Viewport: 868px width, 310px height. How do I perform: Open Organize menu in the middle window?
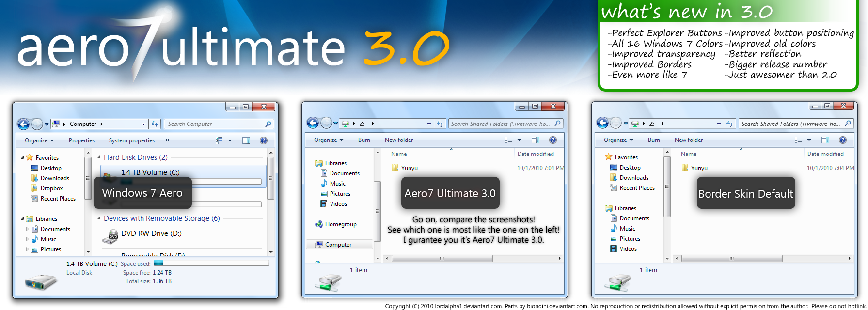tap(329, 140)
